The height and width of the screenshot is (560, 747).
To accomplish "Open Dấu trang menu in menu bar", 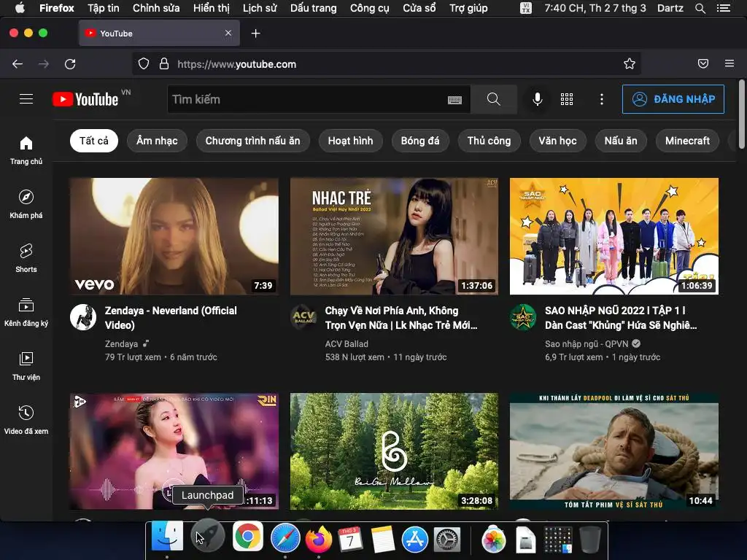I will (314, 8).
